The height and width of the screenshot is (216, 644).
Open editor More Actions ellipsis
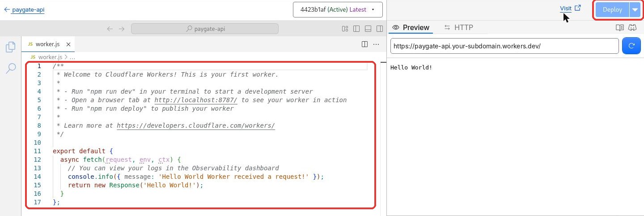pos(376,44)
